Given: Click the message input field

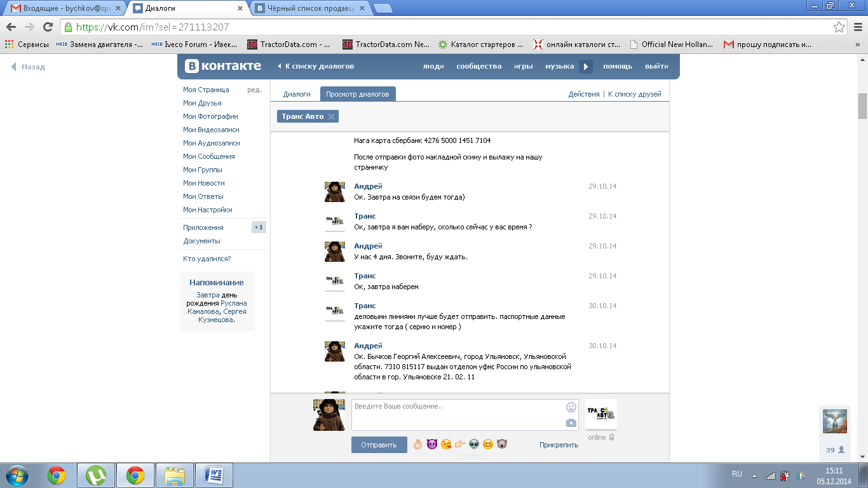Looking at the screenshot, I should [x=465, y=415].
